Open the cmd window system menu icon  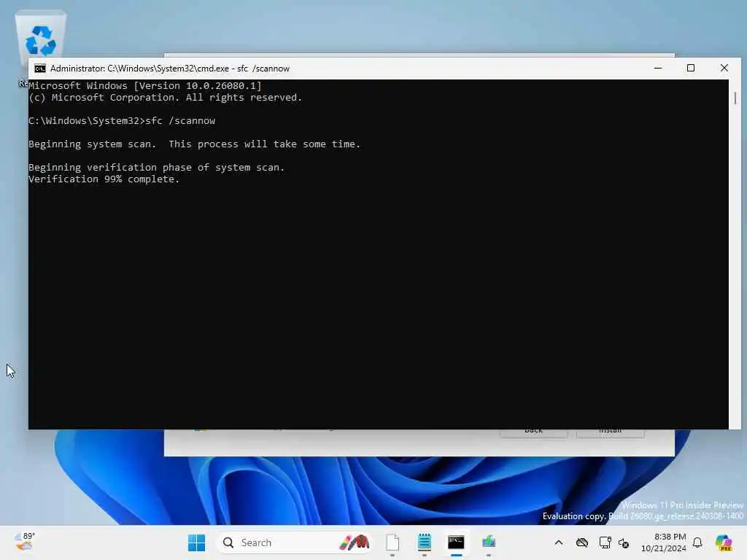tap(40, 69)
